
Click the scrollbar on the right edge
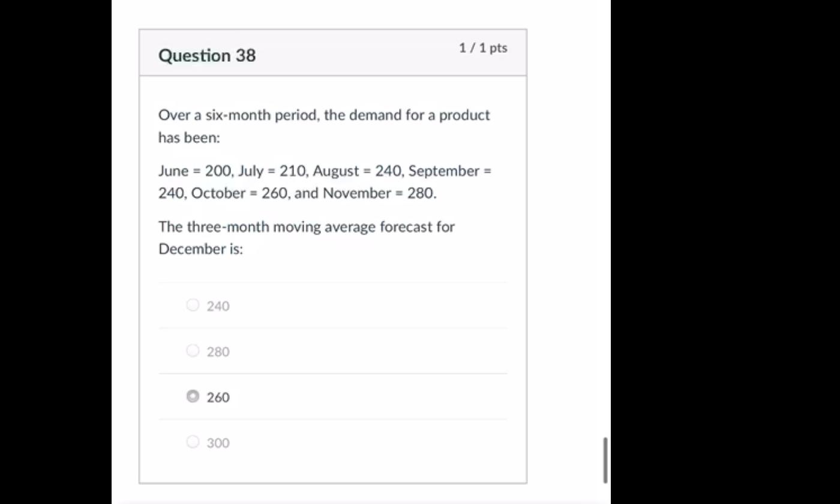[605, 461]
